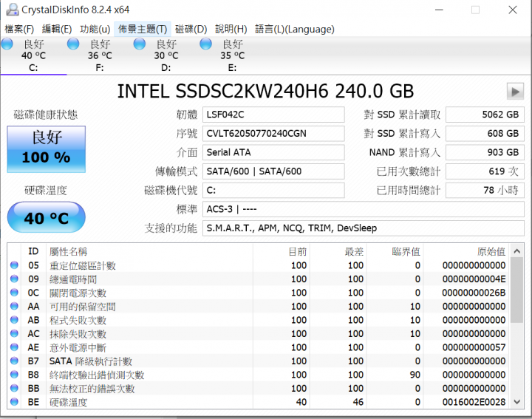Select the 可用的保留空間 attribute row
The height and width of the screenshot is (419, 532).
(x=259, y=307)
